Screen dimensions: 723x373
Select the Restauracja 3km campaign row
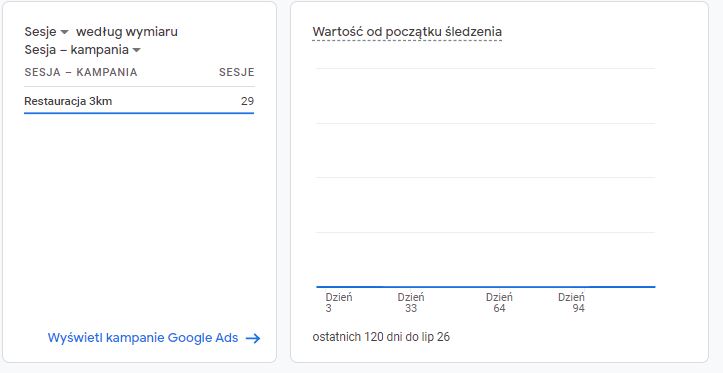[x=139, y=101]
